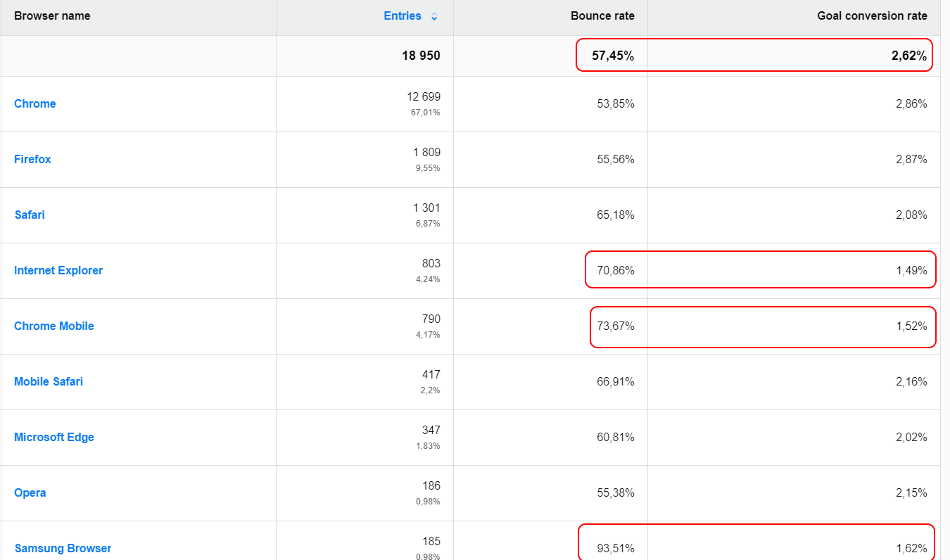This screenshot has height=560, width=950.
Task: Click the Samsung Browser link
Action: 63,548
